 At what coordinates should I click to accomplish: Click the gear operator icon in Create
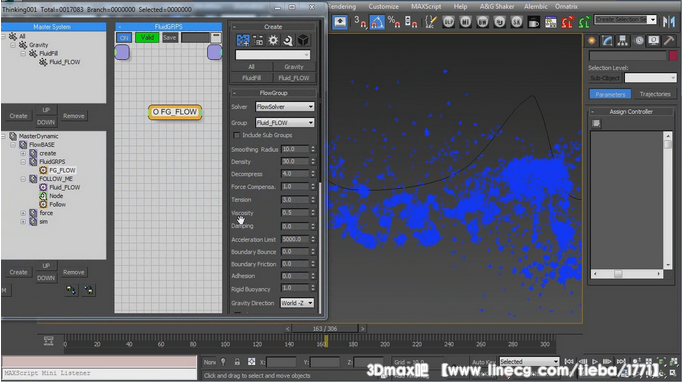[x=273, y=41]
